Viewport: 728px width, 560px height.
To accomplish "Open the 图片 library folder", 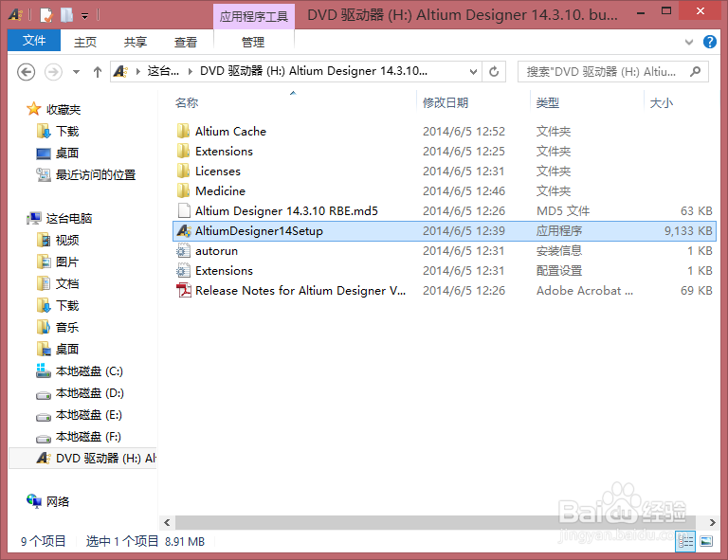I will [x=67, y=262].
